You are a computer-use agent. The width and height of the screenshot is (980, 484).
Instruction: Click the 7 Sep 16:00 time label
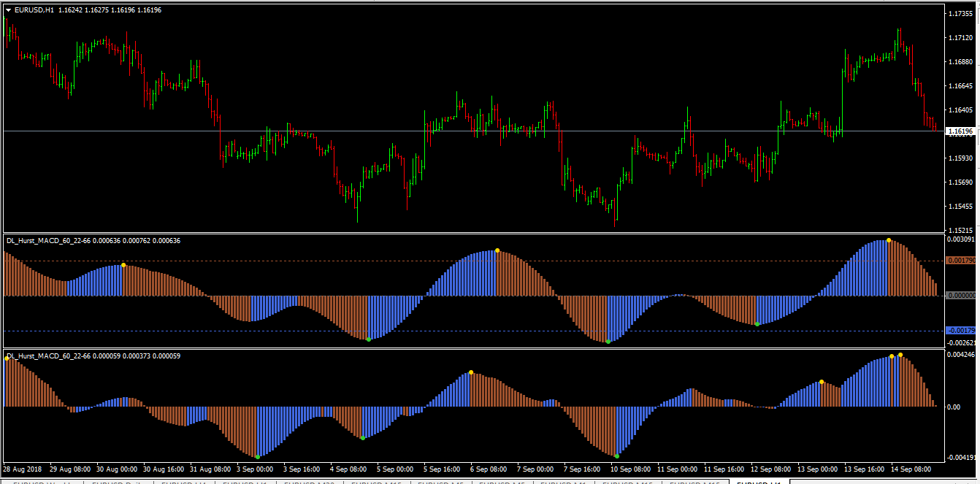coord(583,469)
